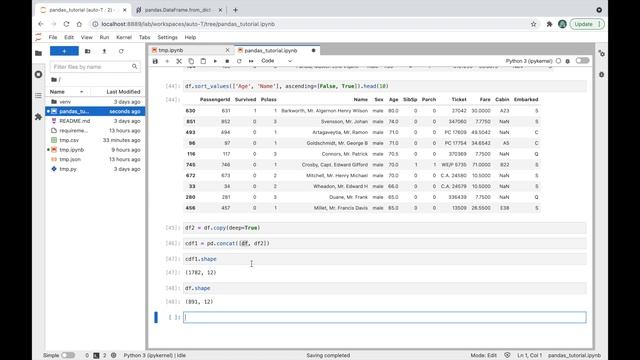Bookmark this page with star icon
Image resolution: width=640 pixels, height=360 pixels.
pyautogui.click(x=533, y=24)
